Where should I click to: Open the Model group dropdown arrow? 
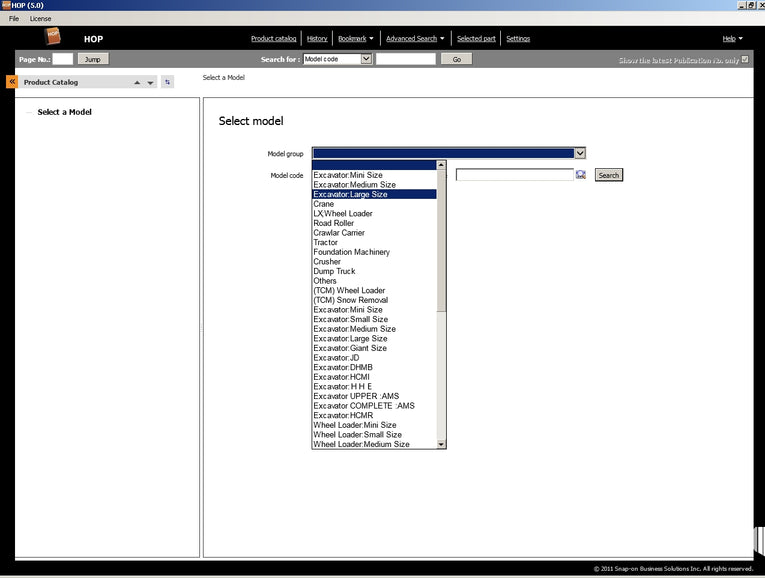click(x=579, y=153)
